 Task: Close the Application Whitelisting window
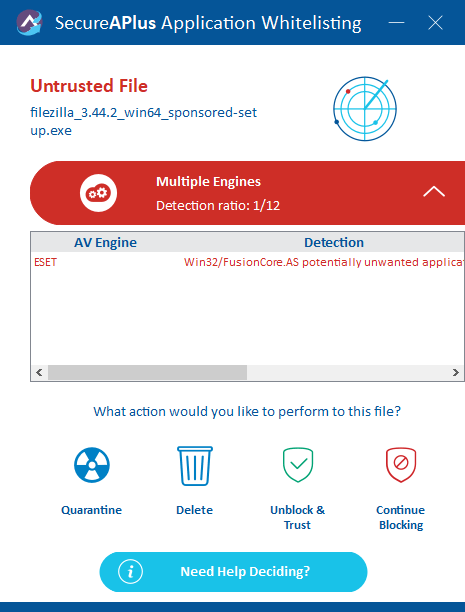click(435, 23)
